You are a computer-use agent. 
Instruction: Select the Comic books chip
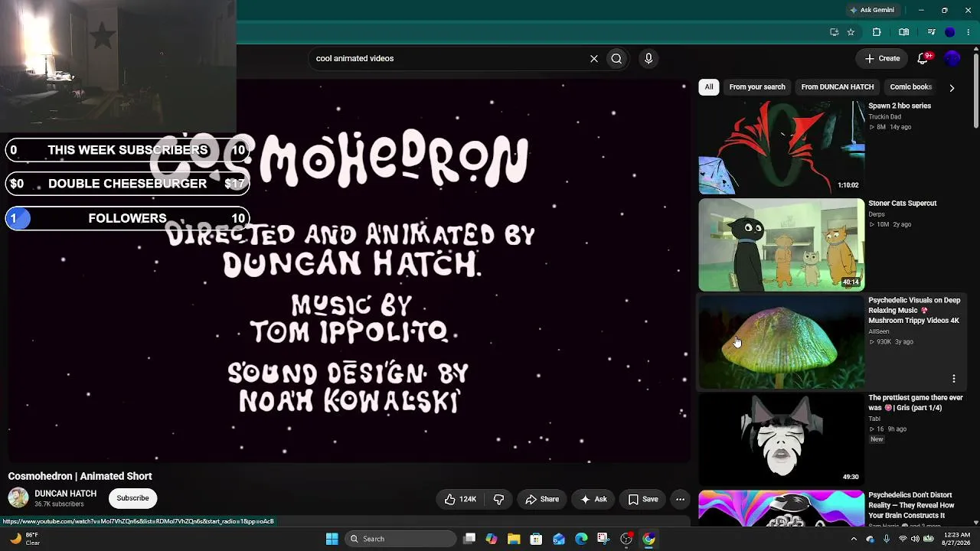tap(910, 87)
